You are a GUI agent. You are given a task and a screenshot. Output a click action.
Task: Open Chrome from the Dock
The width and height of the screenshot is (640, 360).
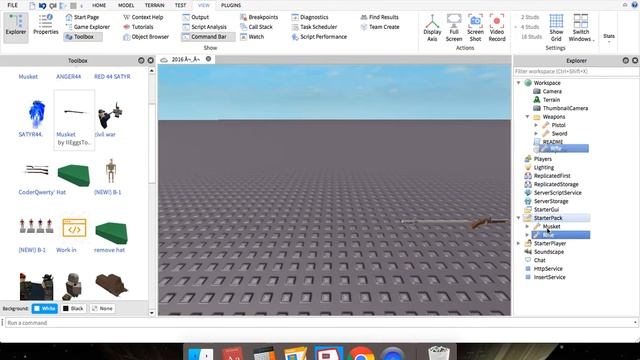tap(361, 353)
